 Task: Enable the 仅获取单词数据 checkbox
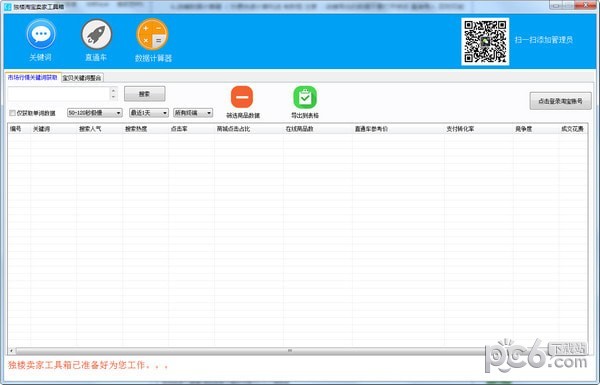pyautogui.click(x=12, y=113)
